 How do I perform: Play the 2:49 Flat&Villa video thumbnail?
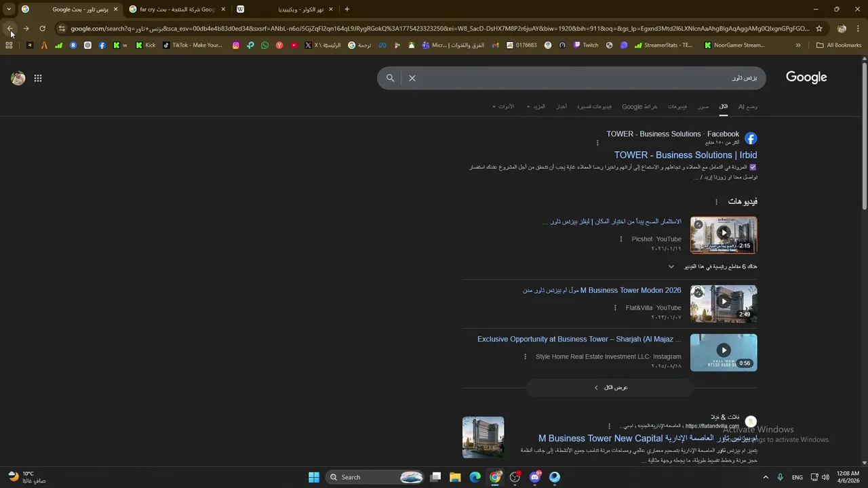pyautogui.click(x=724, y=304)
